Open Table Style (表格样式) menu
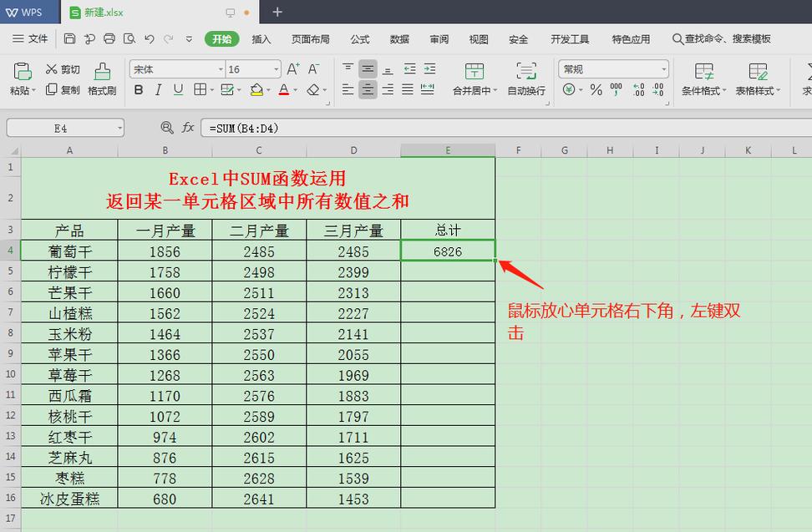812x532 pixels. pos(758,79)
